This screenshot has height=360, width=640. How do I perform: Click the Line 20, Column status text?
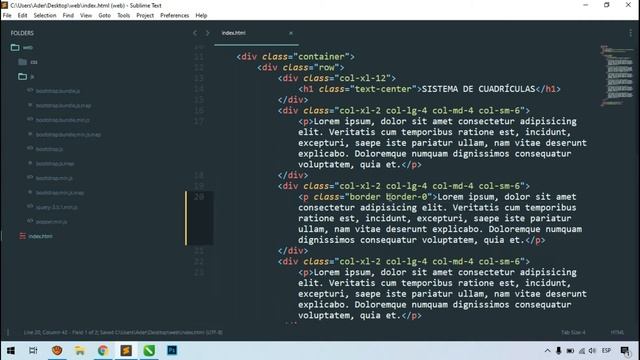point(122,332)
